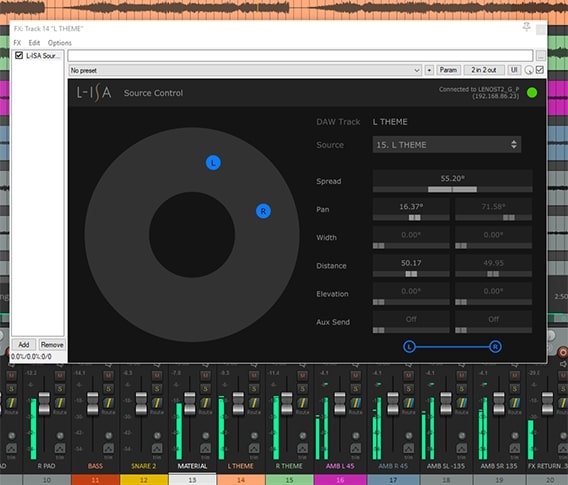The width and height of the screenshot is (568, 485).
Task: Mute the R PAD track
Action: 60,375
